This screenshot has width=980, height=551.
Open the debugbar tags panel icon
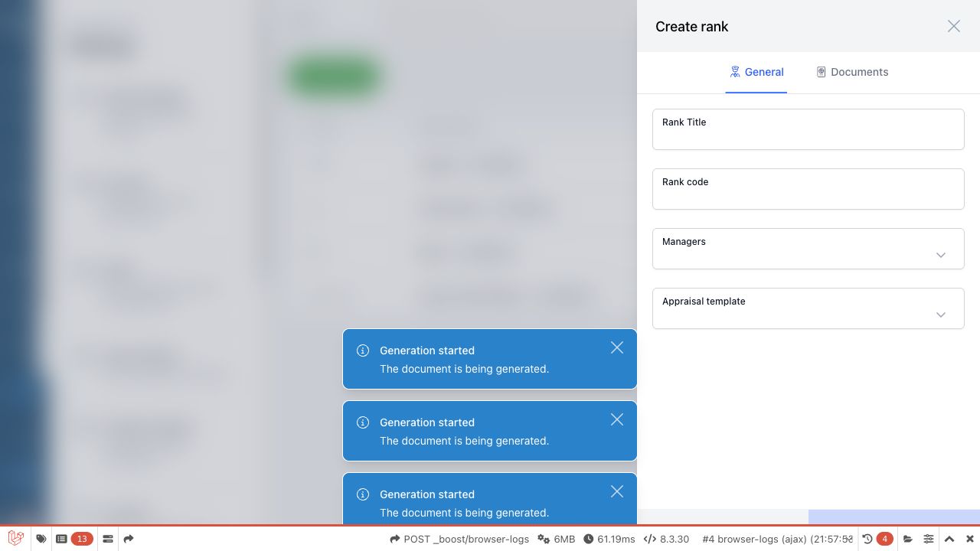click(x=41, y=539)
